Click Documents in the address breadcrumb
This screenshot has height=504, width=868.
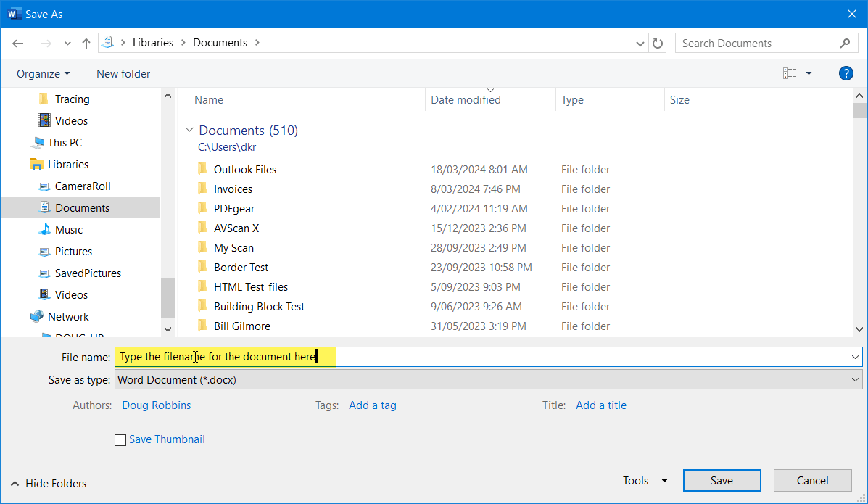tap(220, 43)
